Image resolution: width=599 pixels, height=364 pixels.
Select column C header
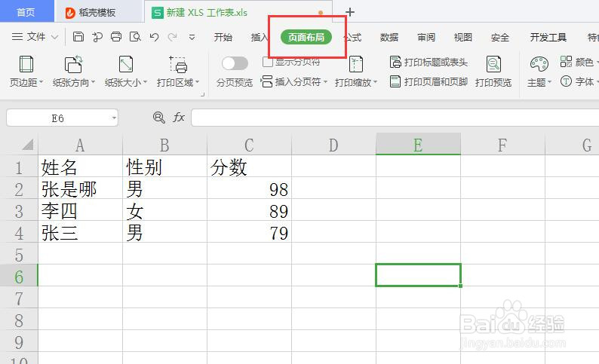pos(249,145)
